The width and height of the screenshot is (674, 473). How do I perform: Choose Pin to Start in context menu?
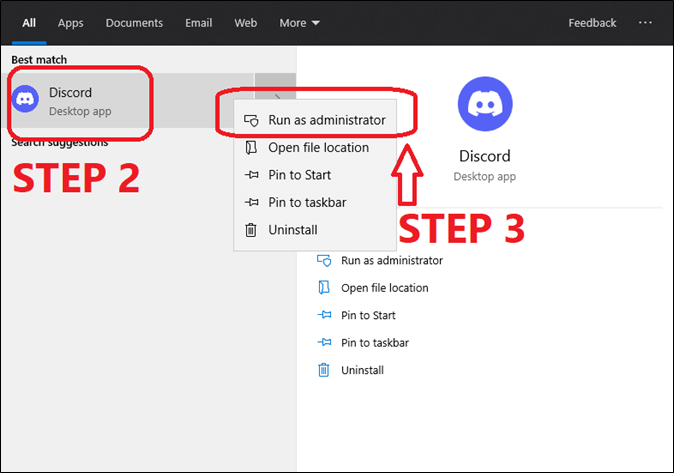tap(315, 175)
